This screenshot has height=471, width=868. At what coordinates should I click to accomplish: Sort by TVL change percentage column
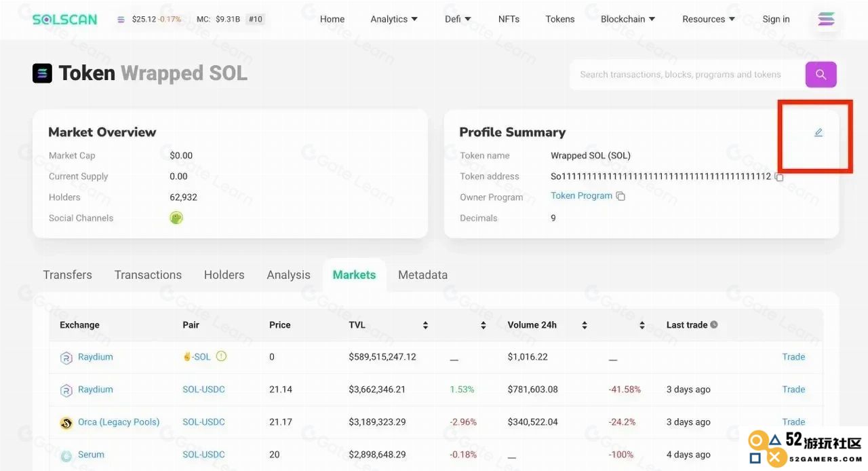pos(483,326)
